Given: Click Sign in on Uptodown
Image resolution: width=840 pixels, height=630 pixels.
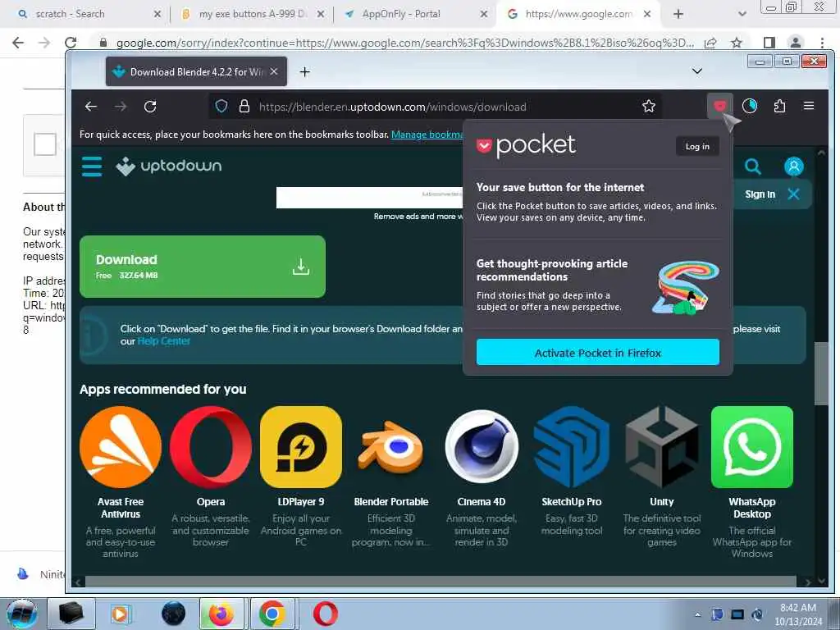Looking at the screenshot, I should click(760, 194).
